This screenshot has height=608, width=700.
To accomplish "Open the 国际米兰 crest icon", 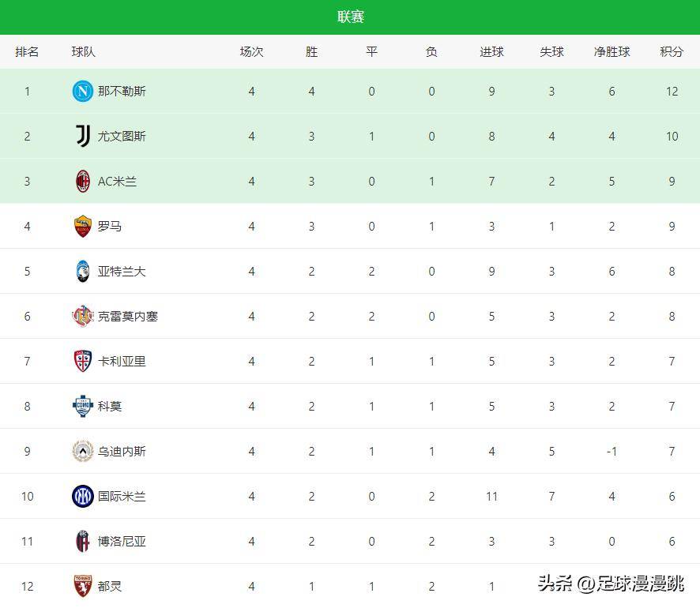I will (81, 496).
